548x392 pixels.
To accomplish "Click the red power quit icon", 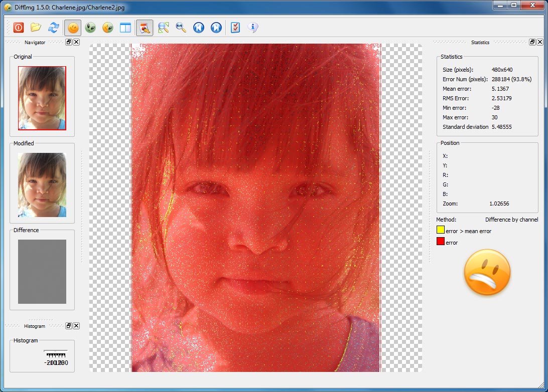I will pyautogui.click(x=19, y=28).
